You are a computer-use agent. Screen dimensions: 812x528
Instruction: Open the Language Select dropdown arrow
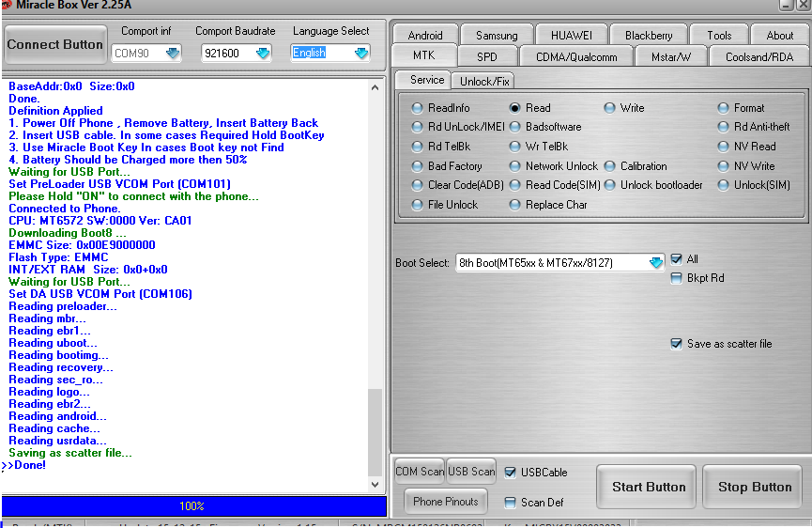click(x=361, y=53)
